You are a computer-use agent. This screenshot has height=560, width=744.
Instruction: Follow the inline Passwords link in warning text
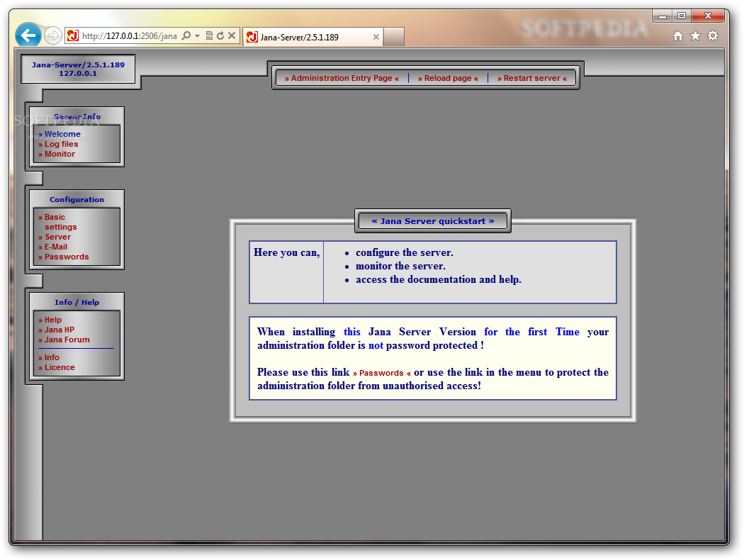pyautogui.click(x=381, y=374)
